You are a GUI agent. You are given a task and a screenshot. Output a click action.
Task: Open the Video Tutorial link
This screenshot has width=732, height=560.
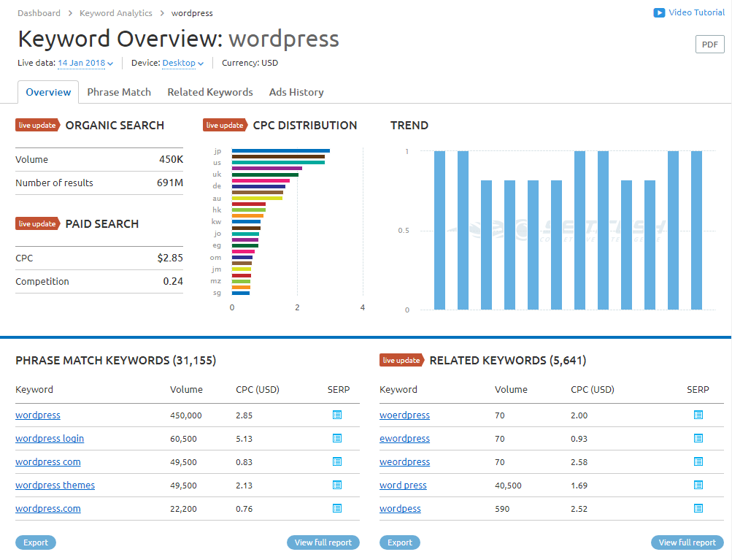tap(696, 12)
